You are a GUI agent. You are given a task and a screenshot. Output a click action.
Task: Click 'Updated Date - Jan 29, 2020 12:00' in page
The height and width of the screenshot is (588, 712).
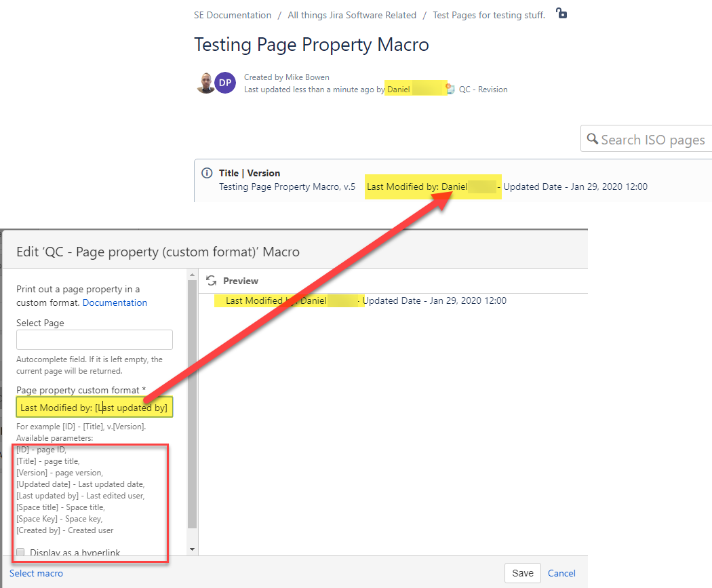click(575, 187)
